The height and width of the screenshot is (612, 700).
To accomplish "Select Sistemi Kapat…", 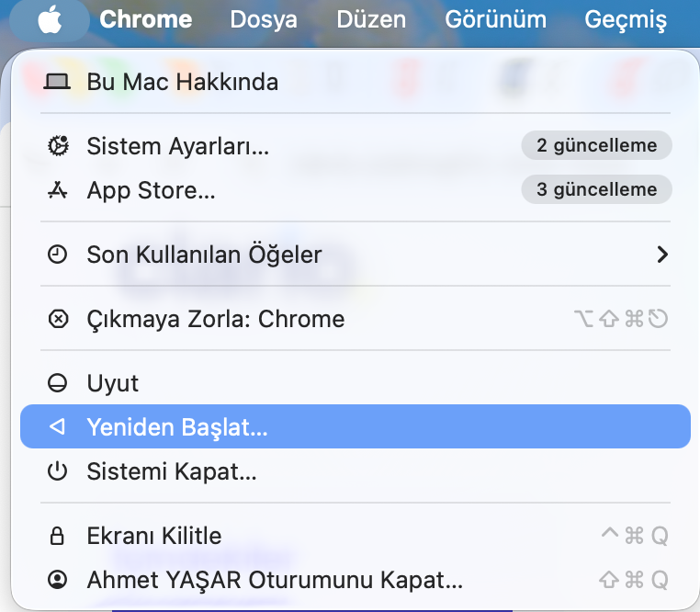I will click(356, 471).
